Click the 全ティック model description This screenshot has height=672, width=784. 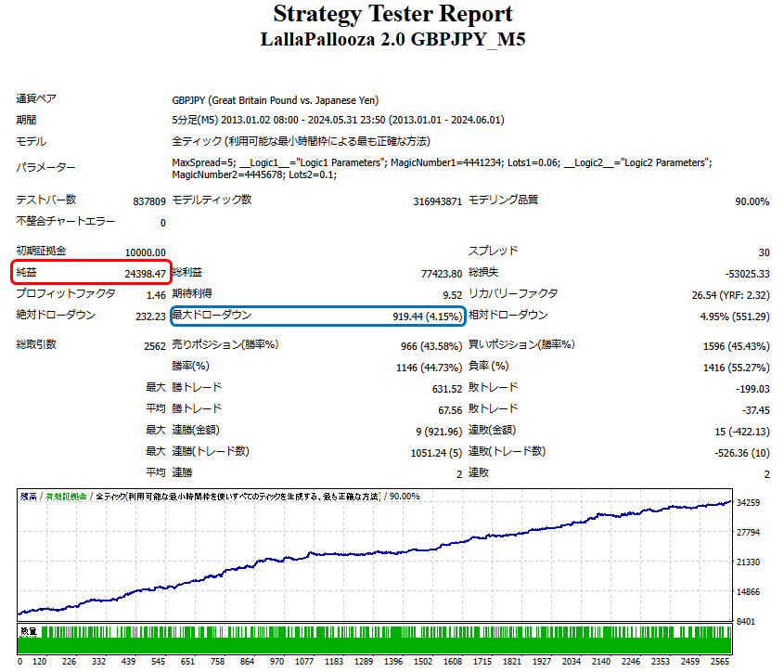click(301, 142)
